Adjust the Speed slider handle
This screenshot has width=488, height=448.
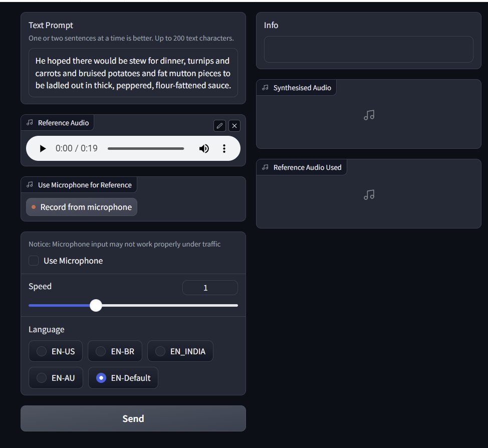[96, 305]
